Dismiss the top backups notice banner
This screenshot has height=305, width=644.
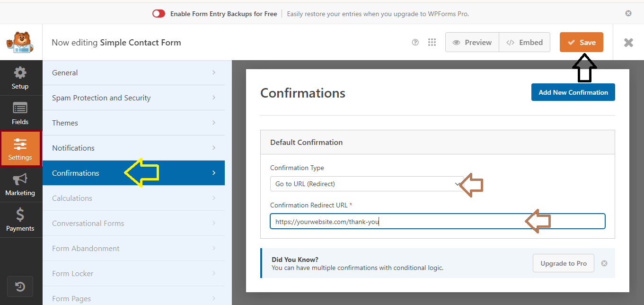pyautogui.click(x=628, y=13)
